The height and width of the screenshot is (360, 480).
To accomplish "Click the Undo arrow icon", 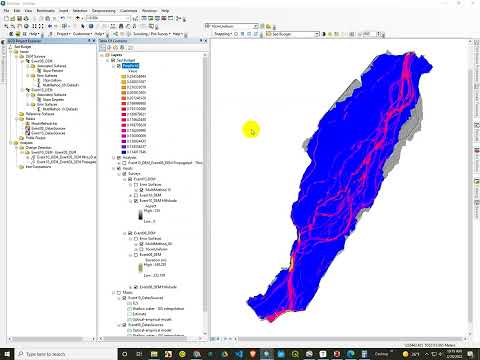I will pos(62,18).
